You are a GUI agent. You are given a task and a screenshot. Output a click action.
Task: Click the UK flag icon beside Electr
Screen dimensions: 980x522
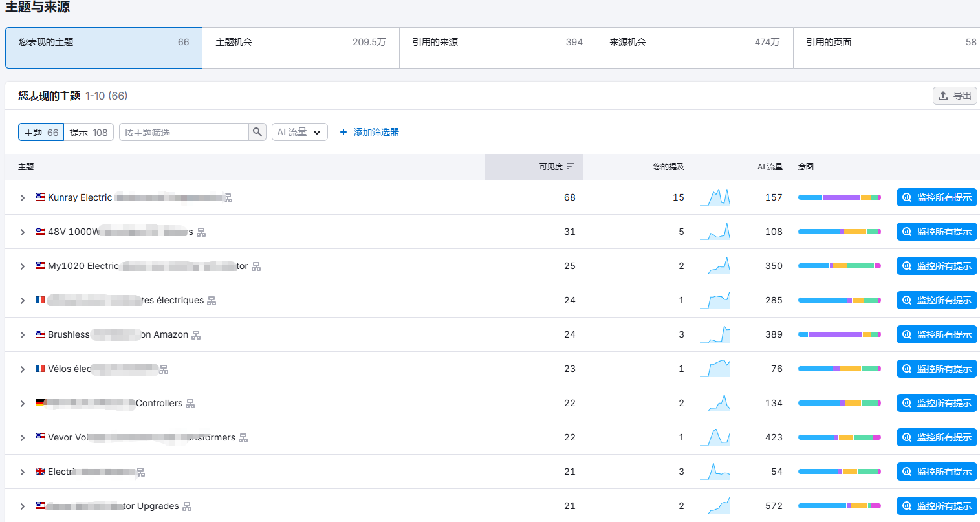[x=40, y=471]
